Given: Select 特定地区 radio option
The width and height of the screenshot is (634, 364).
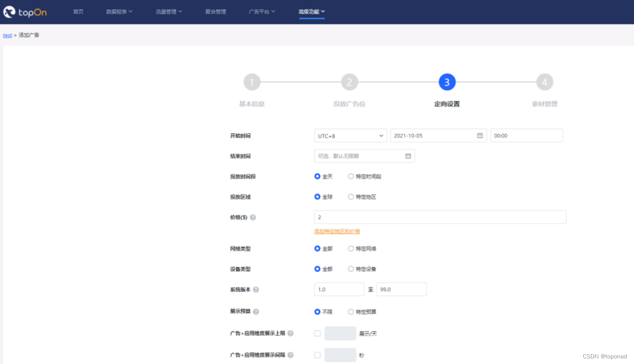Looking at the screenshot, I should (351, 197).
